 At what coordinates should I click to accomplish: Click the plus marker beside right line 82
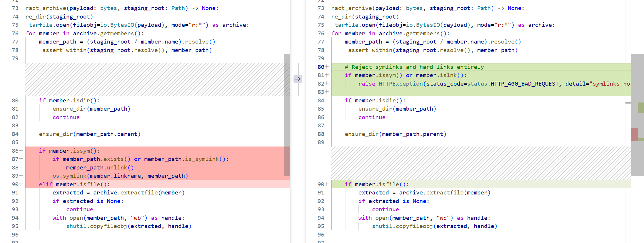(327, 84)
